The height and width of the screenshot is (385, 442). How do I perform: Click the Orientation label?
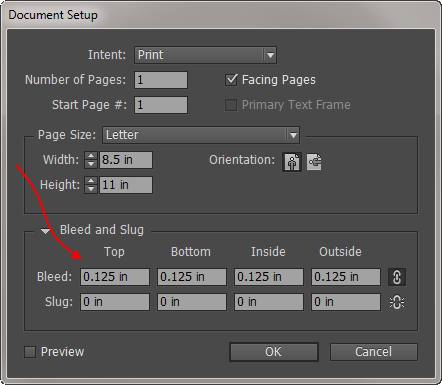[242, 160]
